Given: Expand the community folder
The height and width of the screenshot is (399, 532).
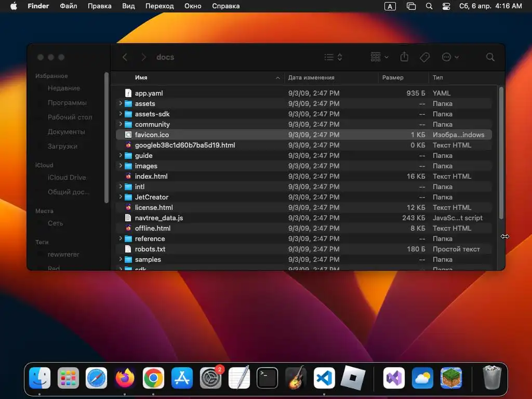Looking at the screenshot, I should [121, 124].
